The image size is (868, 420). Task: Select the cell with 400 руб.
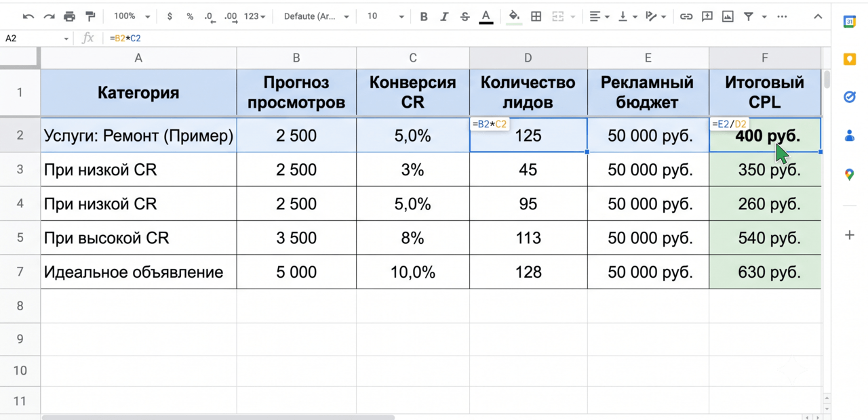point(765,135)
